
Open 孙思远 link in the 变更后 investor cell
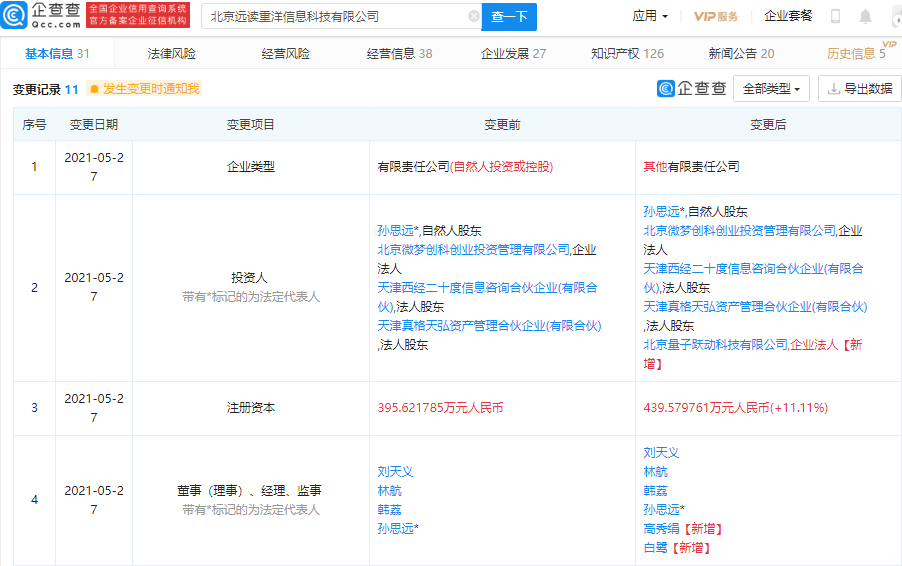[661, 212]
